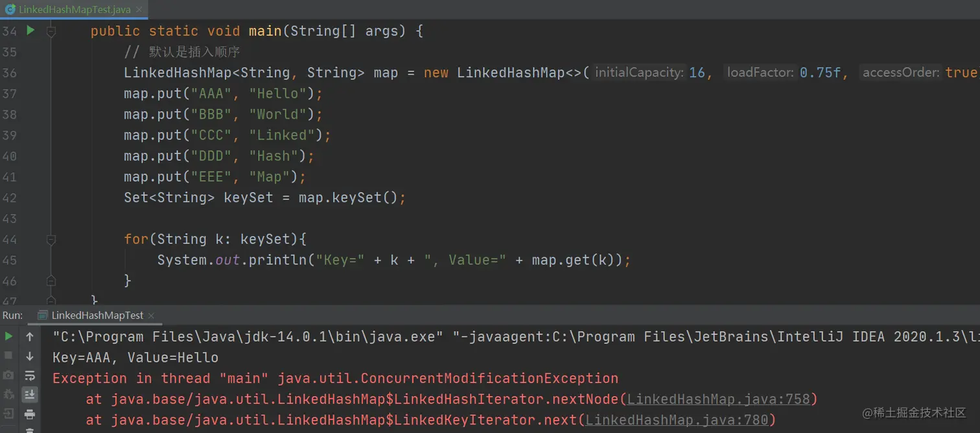Click the System.out.println statement

tap(394, 260)
